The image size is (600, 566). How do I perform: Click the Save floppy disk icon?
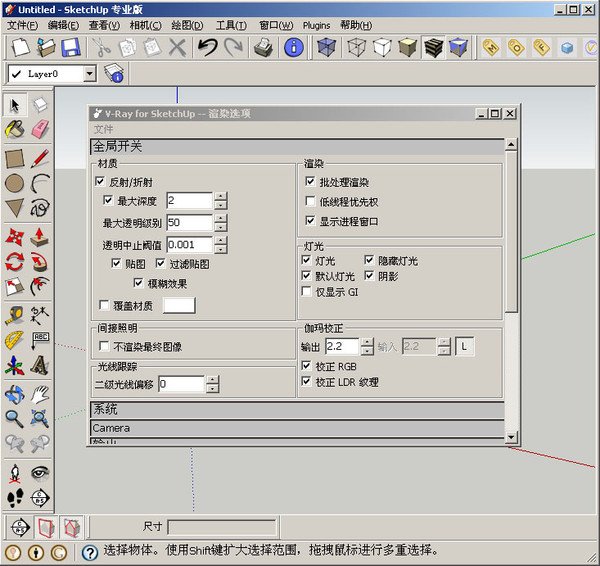coord(70,48)
